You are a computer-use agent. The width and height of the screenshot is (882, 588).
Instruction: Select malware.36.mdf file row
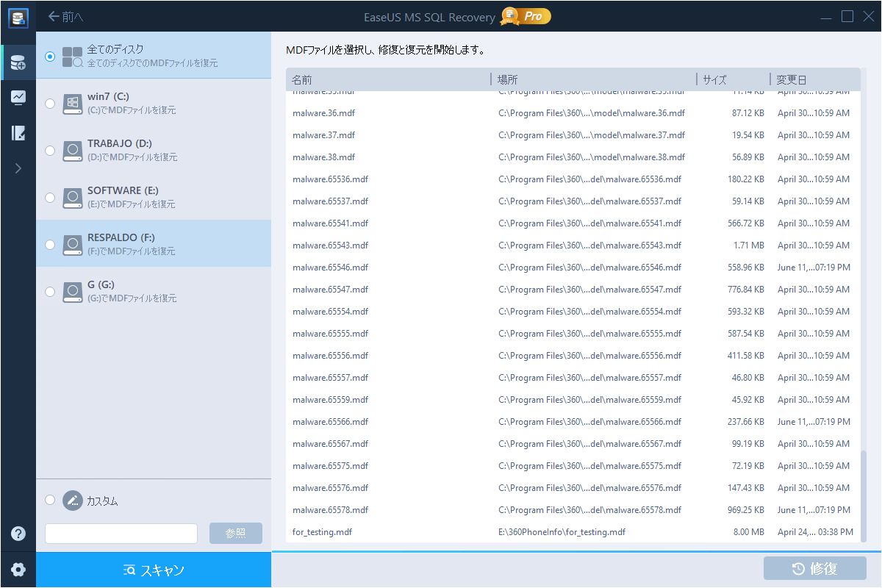(x=573, y=113)
